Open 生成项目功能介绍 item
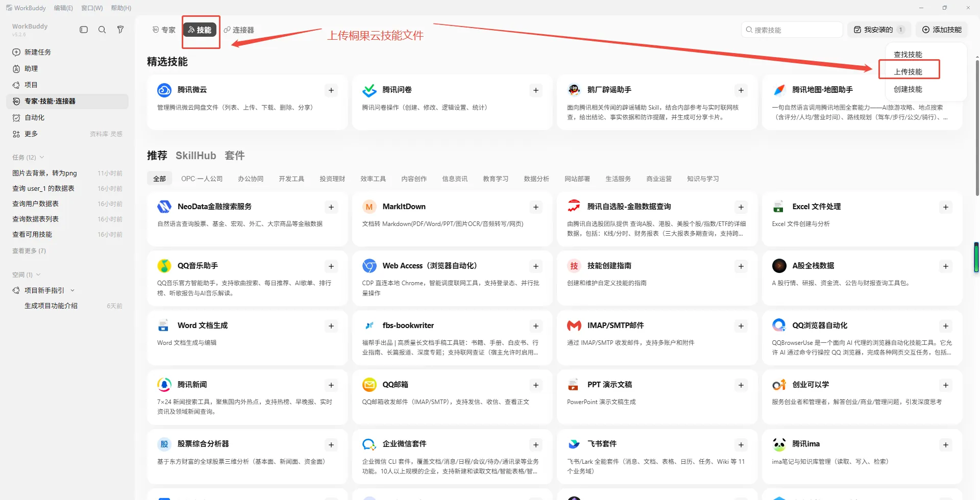This screenshot has width=980, height=500. [67, 306]
